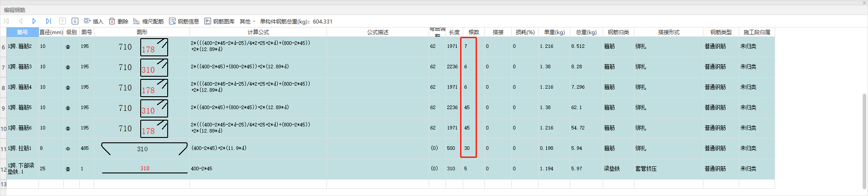Click formula (400-2*45)+2*(11.9*d) cell
The image size is (868, 196).
[258, 149]
